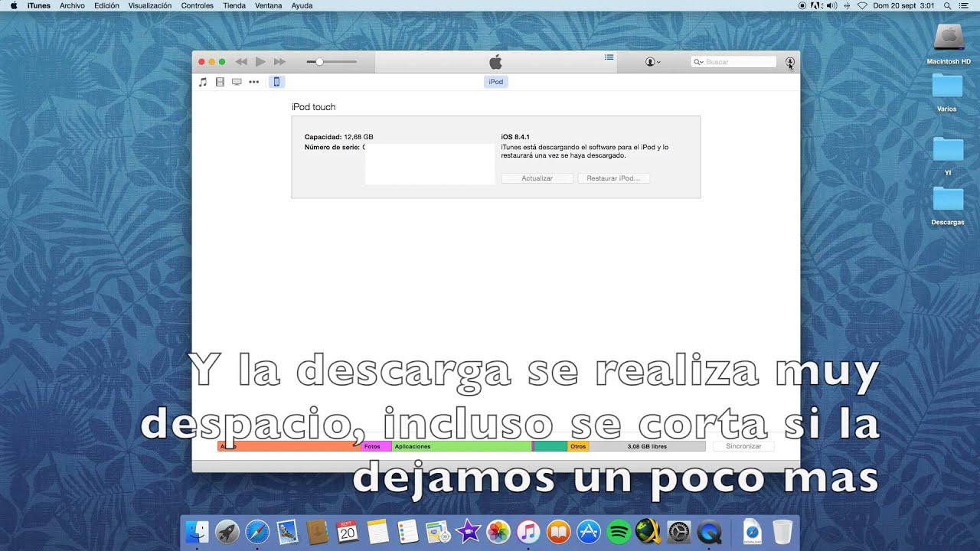Open Spotify from the Dock
Screen dimensions: 980x551
pos(619,531)
